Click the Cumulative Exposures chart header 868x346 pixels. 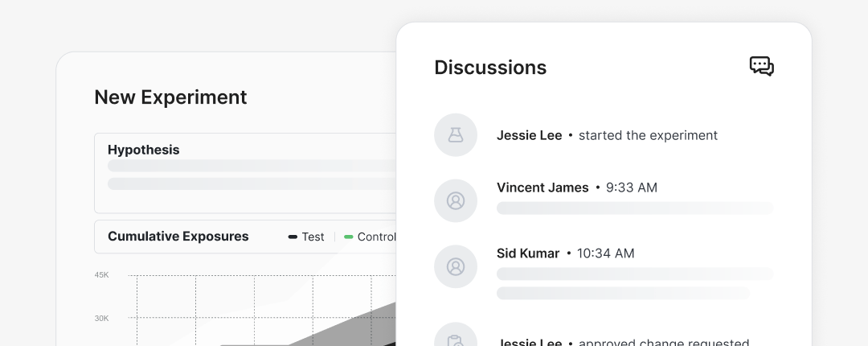178,237
